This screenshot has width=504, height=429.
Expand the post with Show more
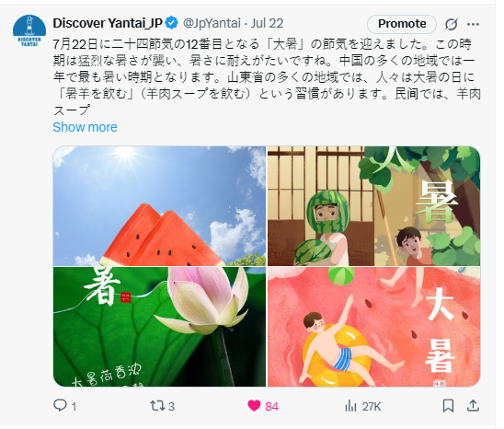[x=85, y=127]
